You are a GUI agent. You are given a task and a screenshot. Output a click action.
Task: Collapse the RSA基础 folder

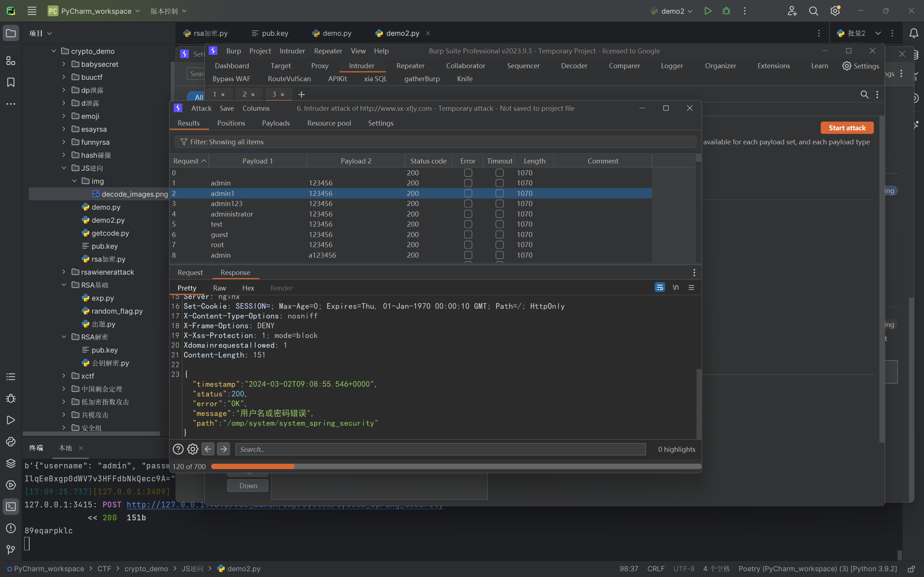(x=64, y=285)
